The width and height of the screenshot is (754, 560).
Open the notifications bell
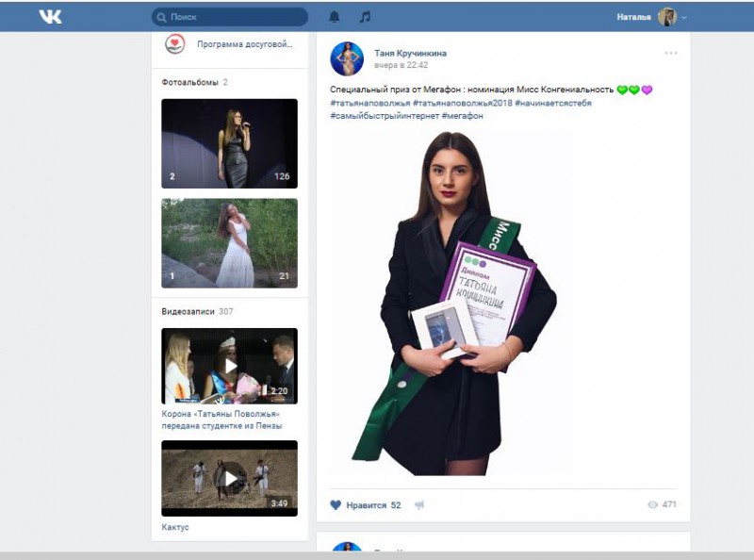tap(334, 17)
